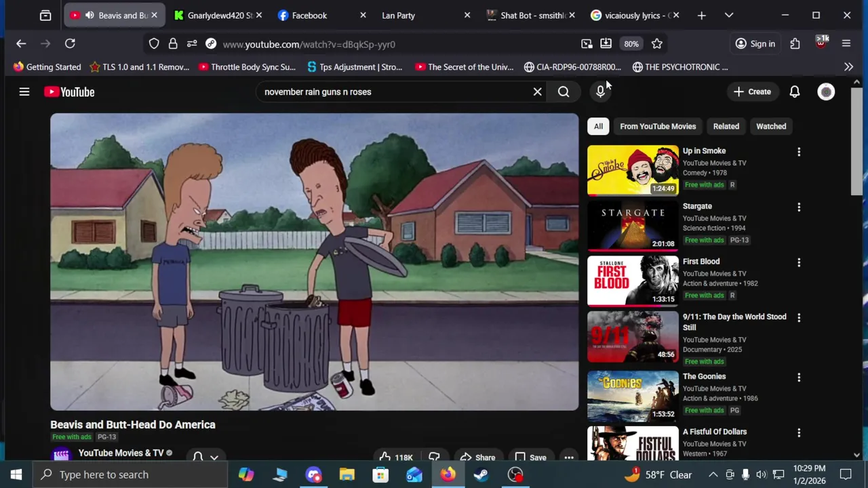
Task: Share the video
Action: click(477, 457)
